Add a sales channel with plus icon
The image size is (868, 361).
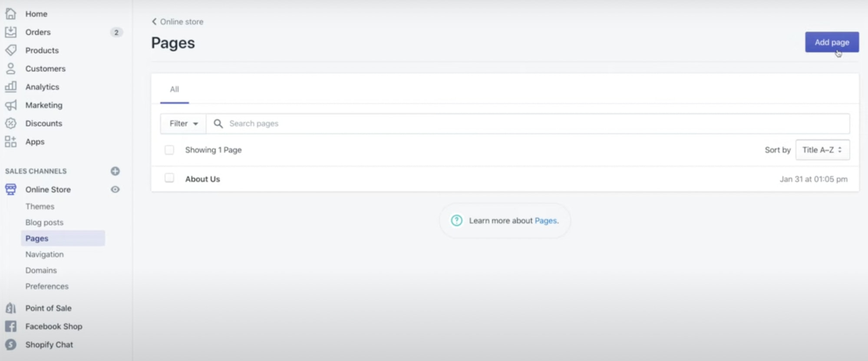(x=115, y=171)
